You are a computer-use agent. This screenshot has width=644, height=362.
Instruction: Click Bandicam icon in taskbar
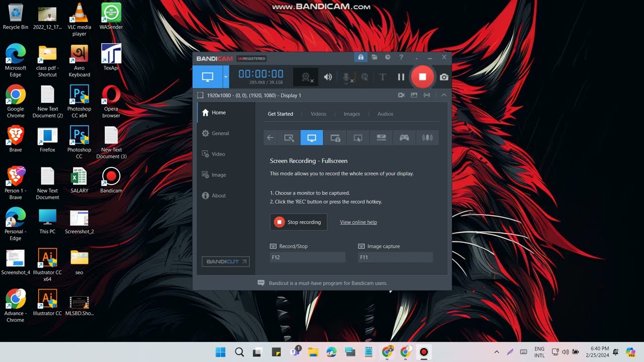tap(424, 352)
